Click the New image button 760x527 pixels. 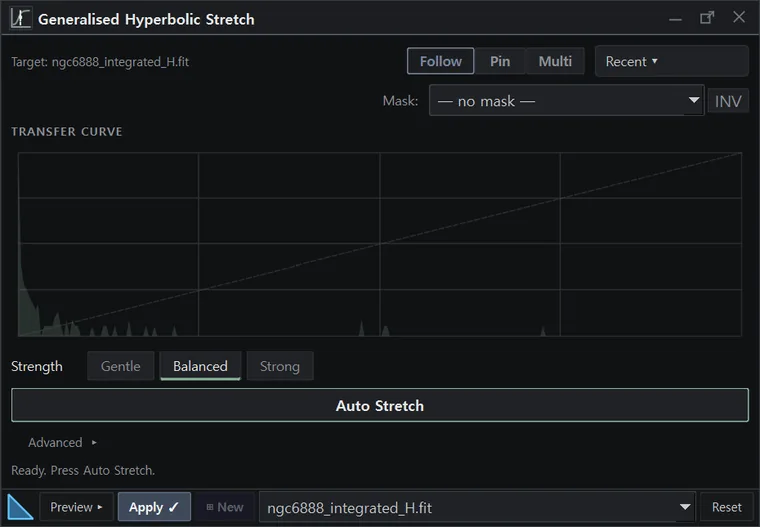click(224, 507)
